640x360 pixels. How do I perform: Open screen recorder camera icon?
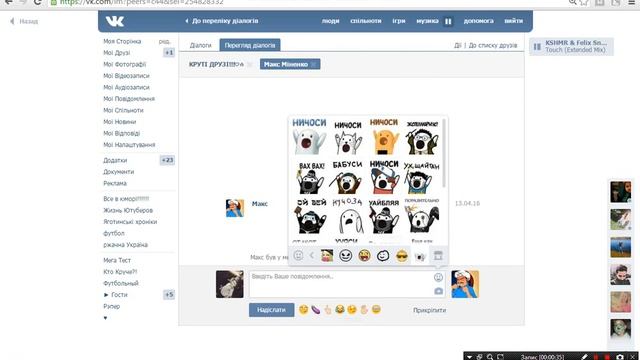click(620, 357)
